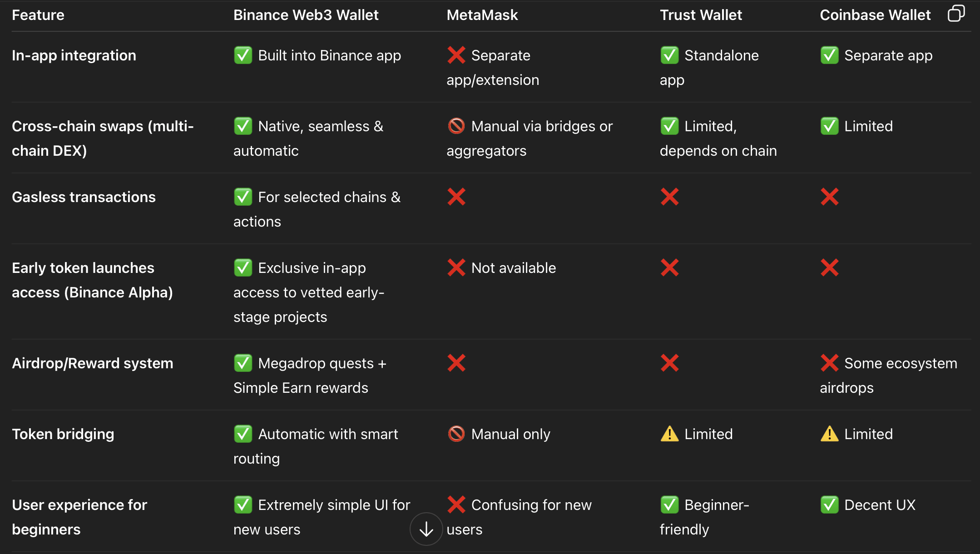
Task: Click the MetaMask column header
Action: [482, 15]
